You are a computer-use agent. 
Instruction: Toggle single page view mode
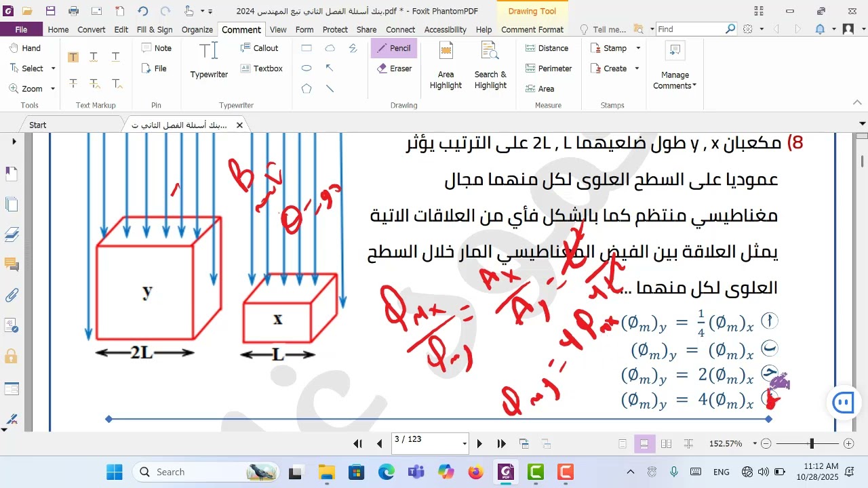pyautogui.click(x=623, y=444)
